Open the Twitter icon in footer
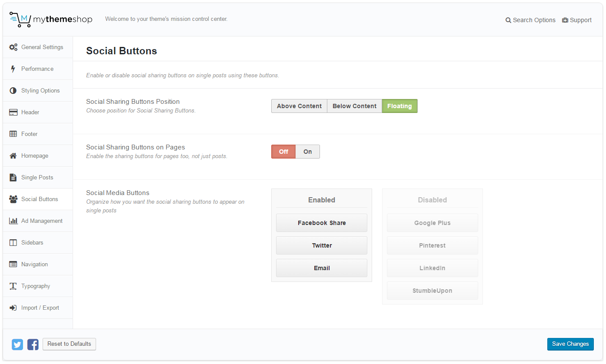This screenshot has width=606, height=364. (x=17, y=344)
